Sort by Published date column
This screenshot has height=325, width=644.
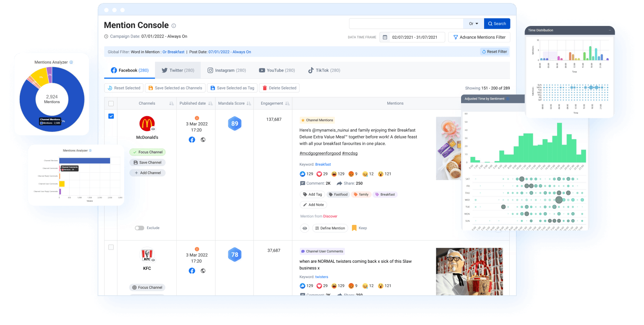210,103
